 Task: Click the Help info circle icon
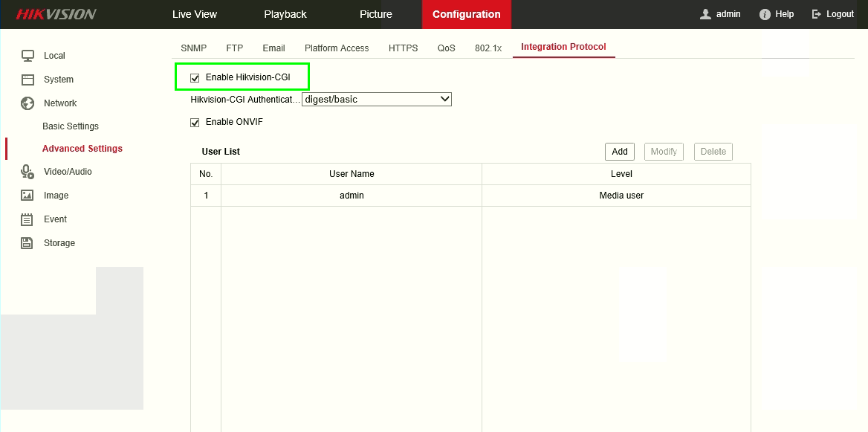click(x=765, y=14)
